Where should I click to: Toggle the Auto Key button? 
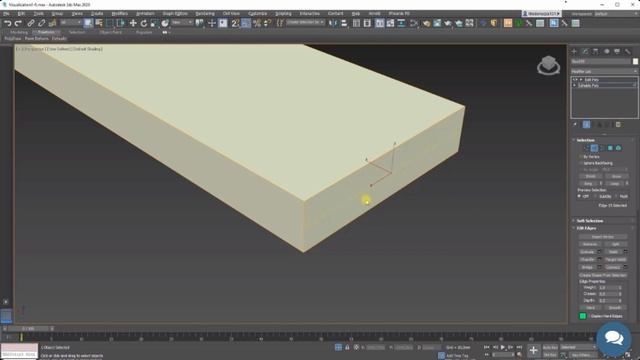click(x=550, y=347)
